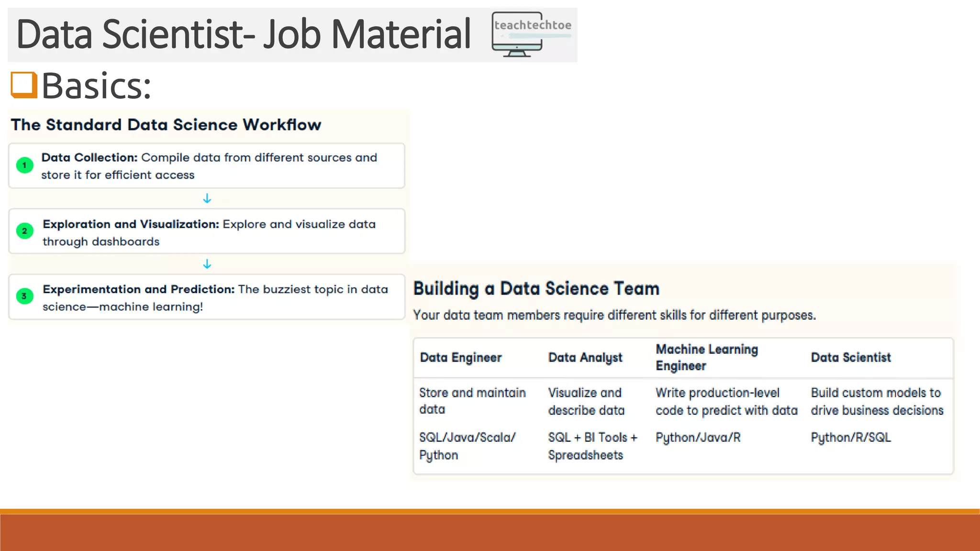Click the 'Build custom models' cell

(x=877, y=401)
